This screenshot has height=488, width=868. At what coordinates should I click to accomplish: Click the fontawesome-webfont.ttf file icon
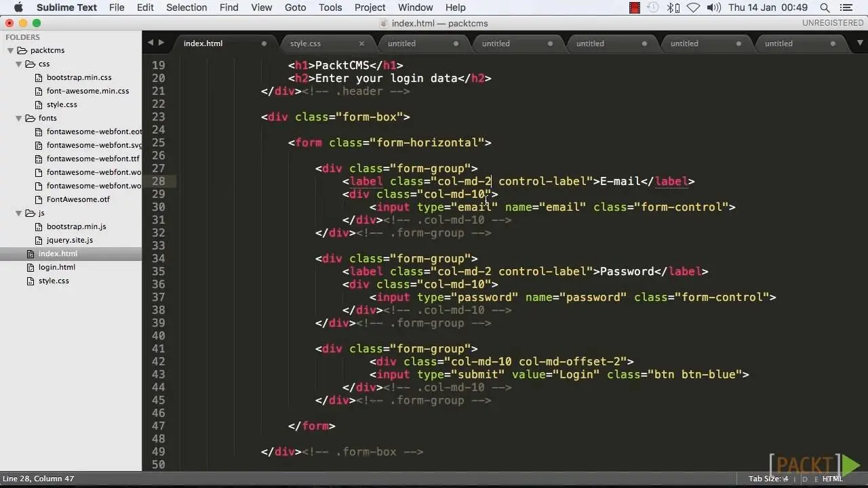tap(39, 159)
